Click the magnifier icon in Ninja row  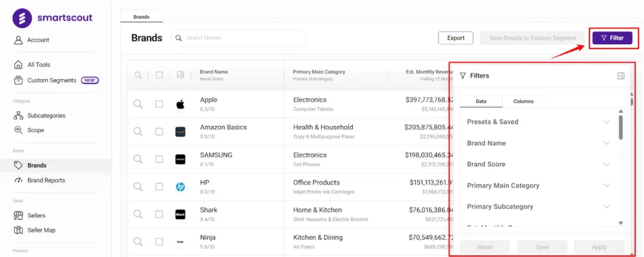pyautogui.click(x=138, y=242)
